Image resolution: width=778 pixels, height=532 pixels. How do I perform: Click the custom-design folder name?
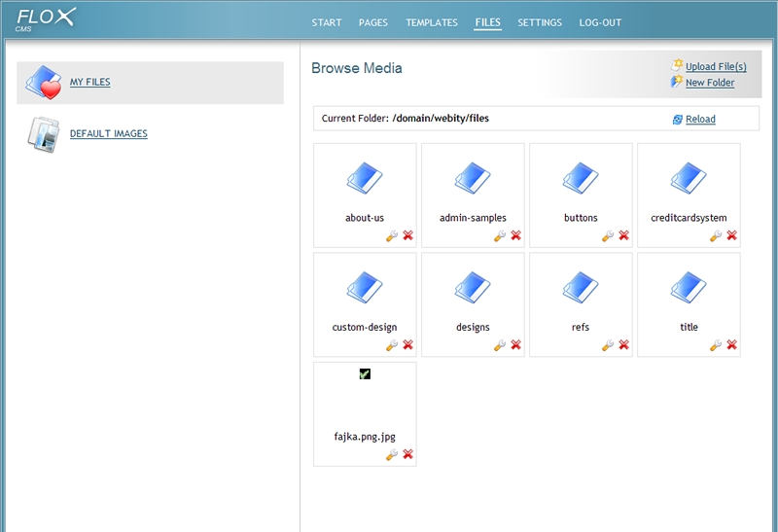coord(365,327)
